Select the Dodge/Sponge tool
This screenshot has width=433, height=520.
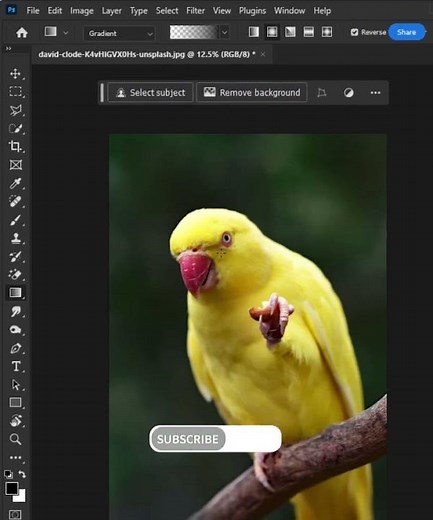tap(15, 330)
